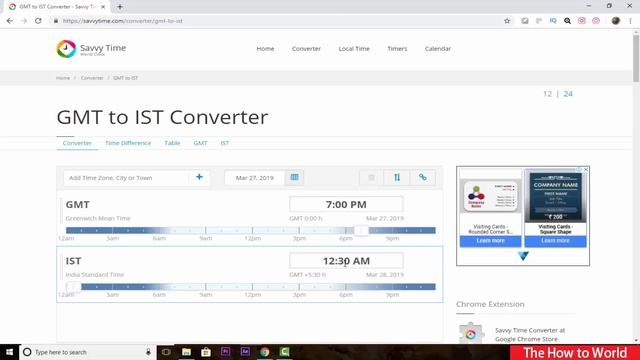Screen dimensions: 640x360
Task: Click the browser forward arrow
Action: pos(24,21)
